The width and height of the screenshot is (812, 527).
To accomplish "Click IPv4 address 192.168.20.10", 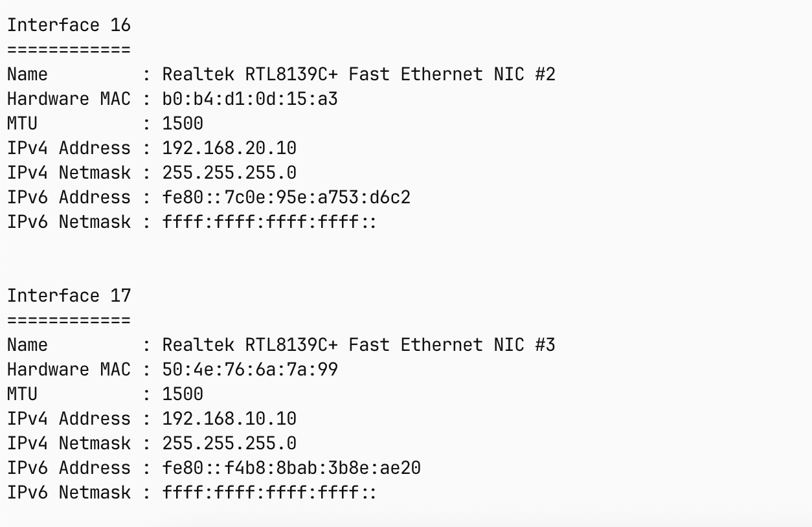I will click(x=229, y=148).
